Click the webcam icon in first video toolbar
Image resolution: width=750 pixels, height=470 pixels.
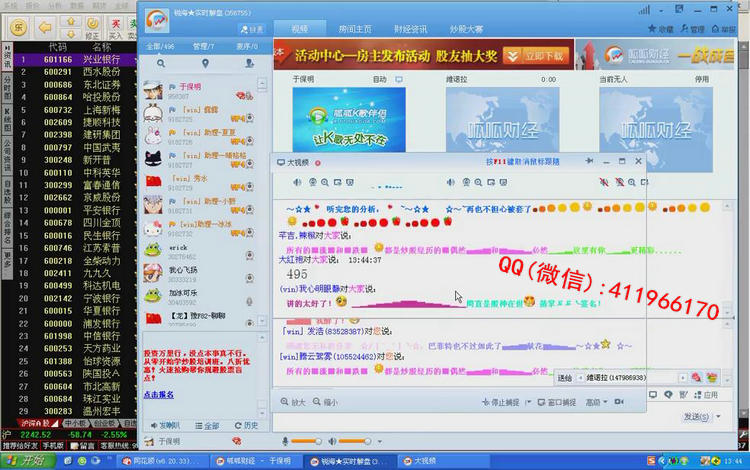point(313,182)
